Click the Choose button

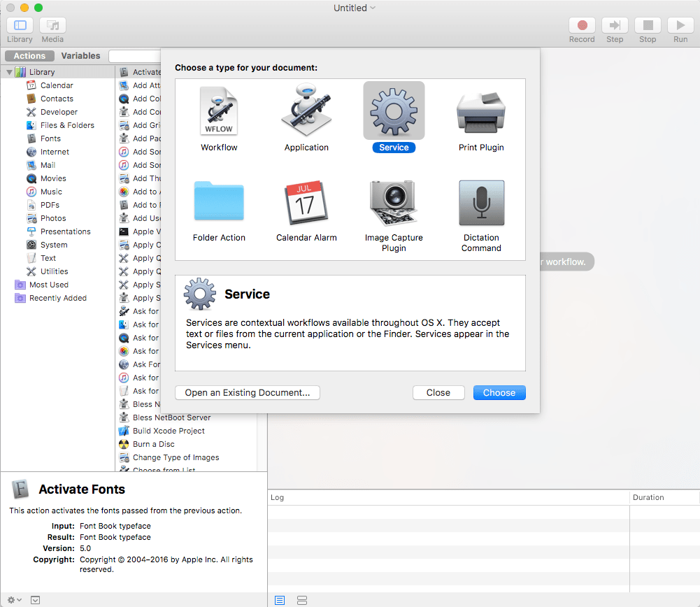click(499, 393)
